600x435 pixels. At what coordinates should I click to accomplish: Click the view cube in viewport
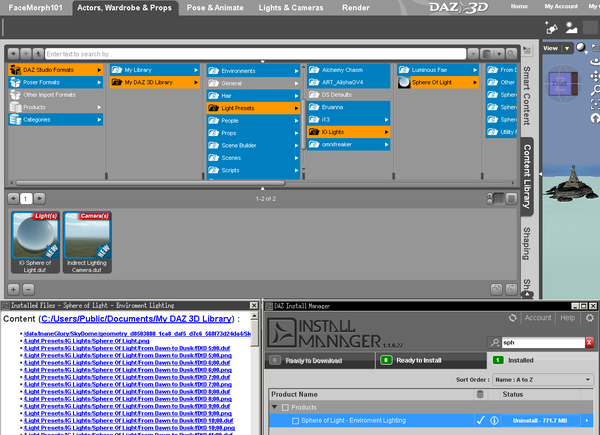563,83
